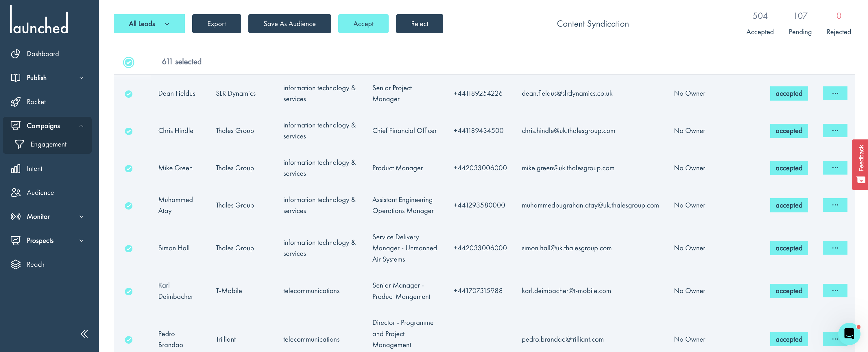868x352 pixels.
Task: Open the All Leads dropdown
Action: (149, 24)
